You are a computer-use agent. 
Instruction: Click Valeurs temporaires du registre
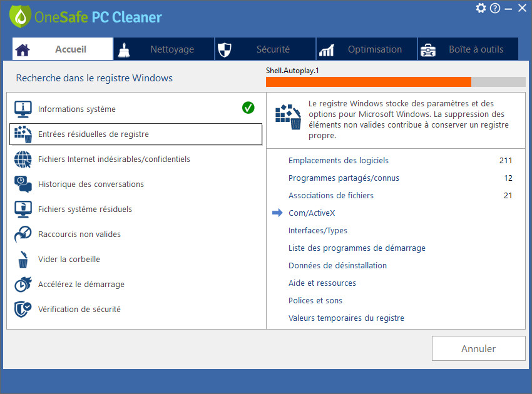click(346, 318)
